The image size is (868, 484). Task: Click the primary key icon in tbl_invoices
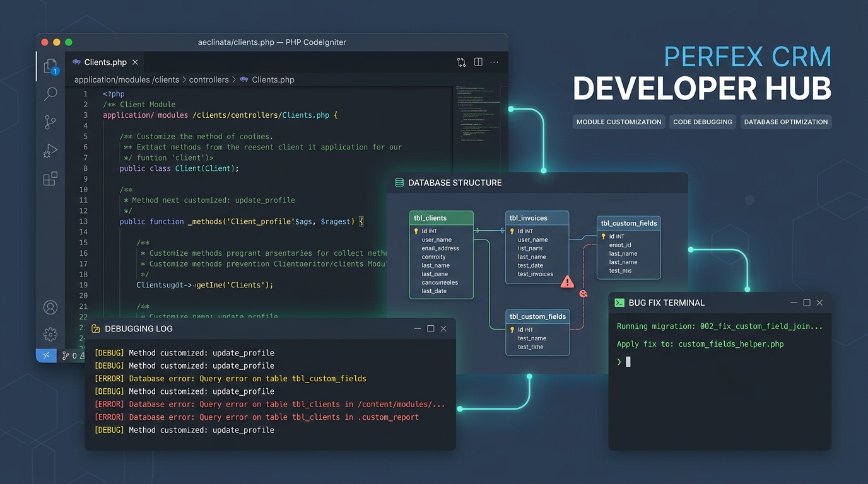tap(512, 231)
